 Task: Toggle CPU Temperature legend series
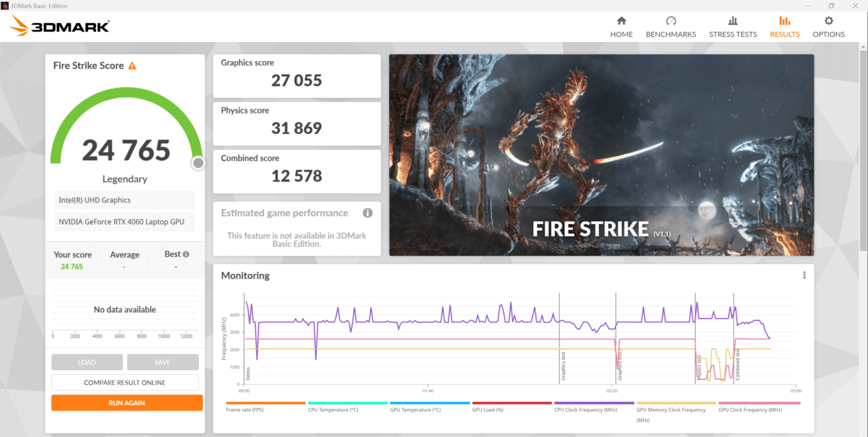pos(347,407)
